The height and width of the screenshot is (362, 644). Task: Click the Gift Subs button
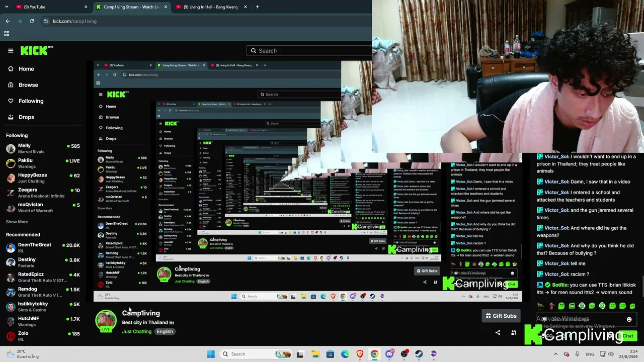tap(501, 316)
